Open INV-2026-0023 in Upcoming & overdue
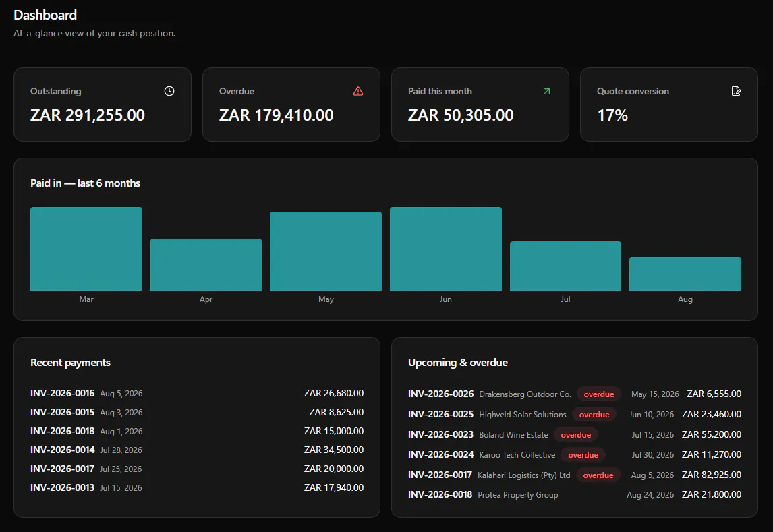The height and width of the screenshot is (532, 773). 440,434
